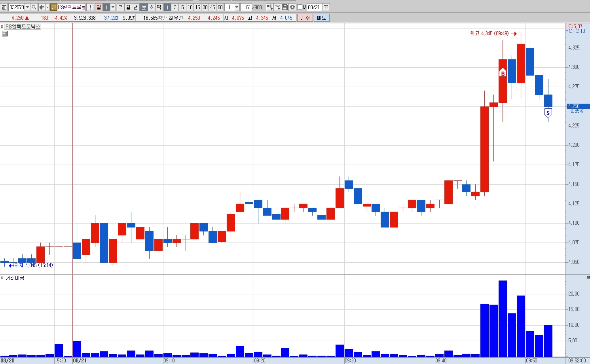Switch to 월 monthly chart
This screenshot has width=590, height=364.
(128, 7)
